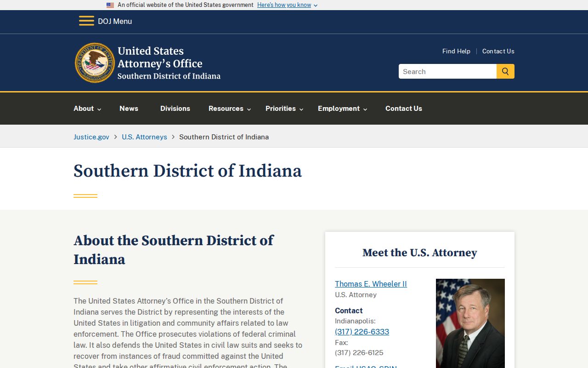The image size is (588, 368).
Task: Open the DOJ Menu hamburger icon
Action: (x=86, y=21)
